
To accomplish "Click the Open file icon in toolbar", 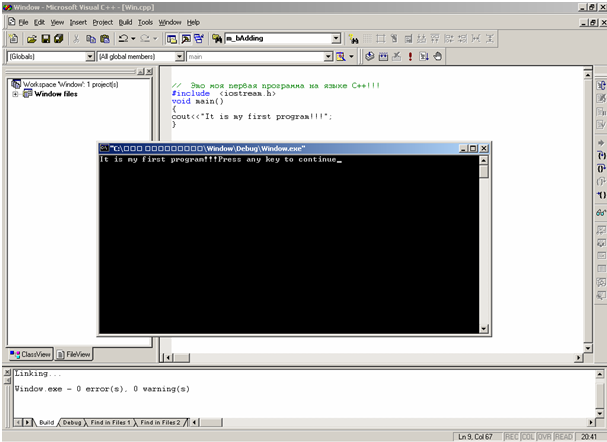I will pos(31,39).
